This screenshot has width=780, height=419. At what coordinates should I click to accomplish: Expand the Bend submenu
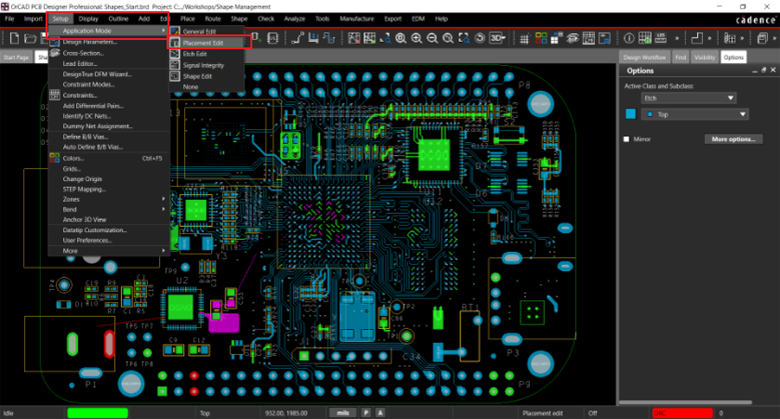click(108, 210)
